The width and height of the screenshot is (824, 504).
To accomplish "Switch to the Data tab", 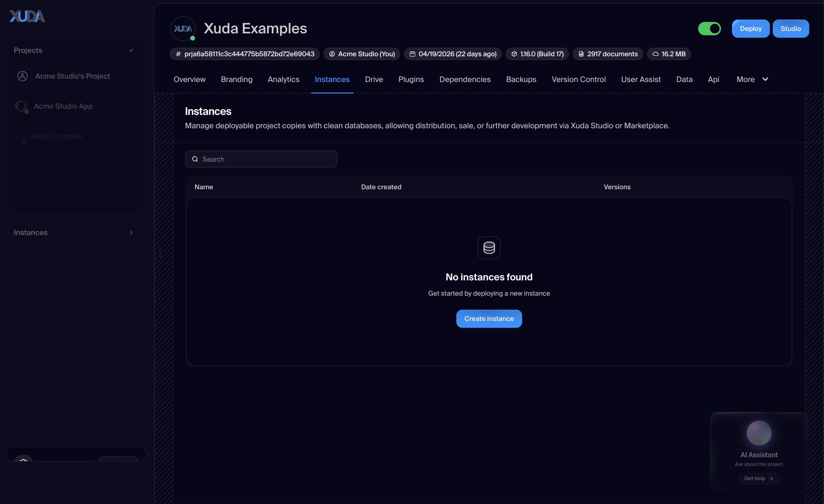I will [684, 79].
